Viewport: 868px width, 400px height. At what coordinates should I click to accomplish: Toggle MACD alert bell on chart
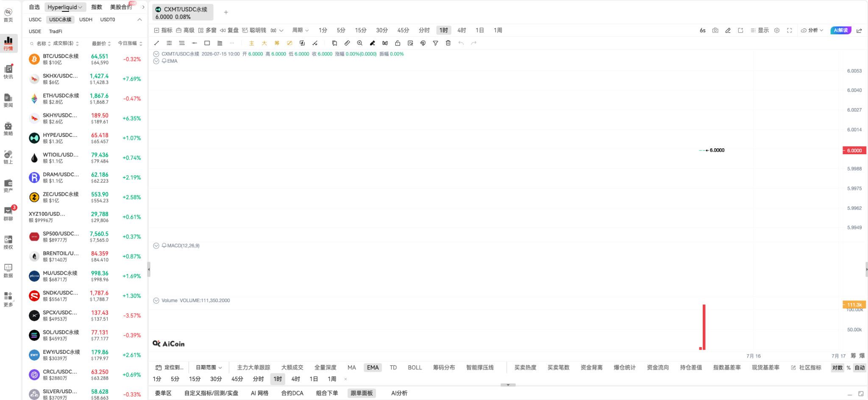164,245
